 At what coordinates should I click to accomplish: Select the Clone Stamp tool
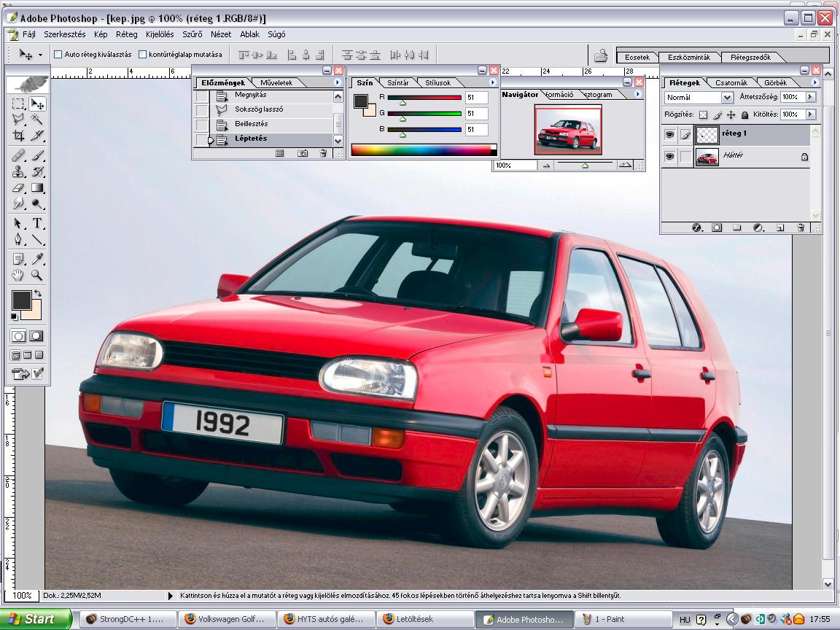(x=19, y=172)
